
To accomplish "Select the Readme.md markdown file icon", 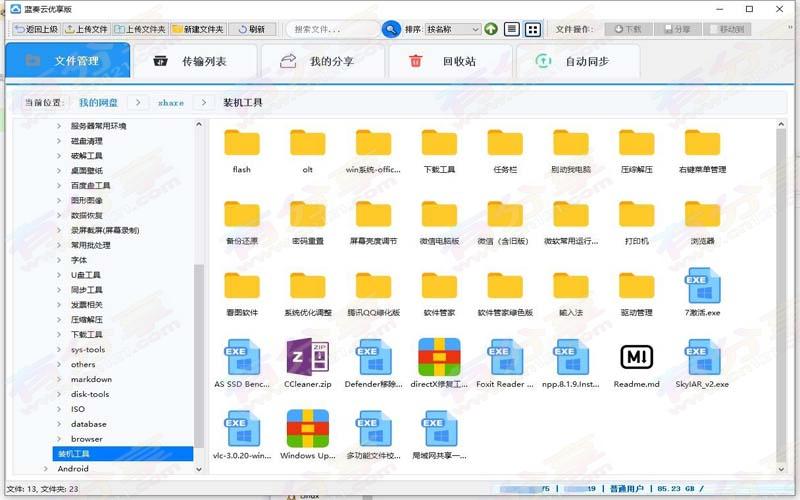I will point(636,357).
